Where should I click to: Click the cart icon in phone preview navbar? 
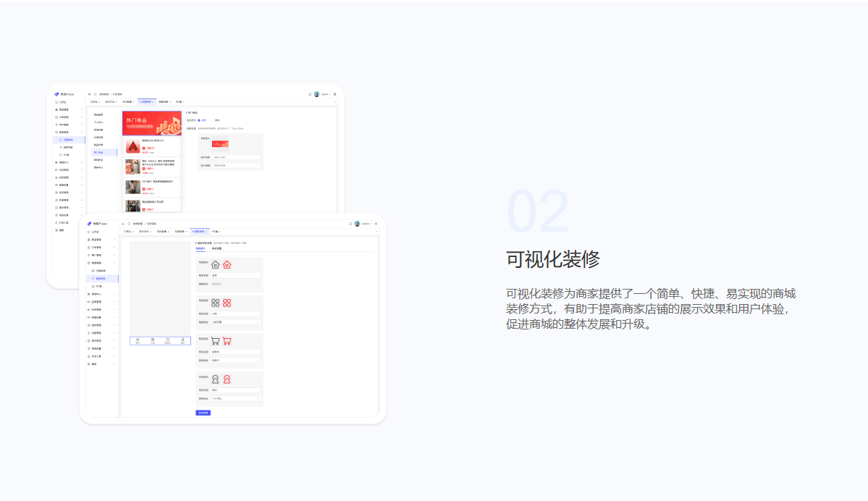(x=167, y=340)
